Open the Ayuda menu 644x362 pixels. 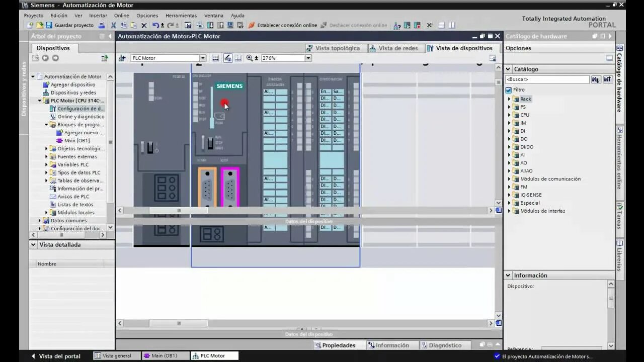coord(237,16)
